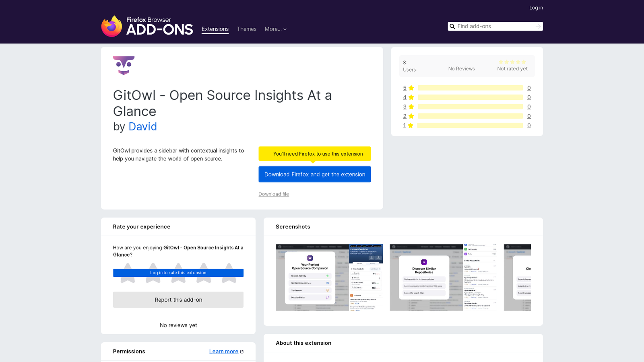Click the star icon in 5-star row
Screen dimensions: 644x362
pos(411,88)
